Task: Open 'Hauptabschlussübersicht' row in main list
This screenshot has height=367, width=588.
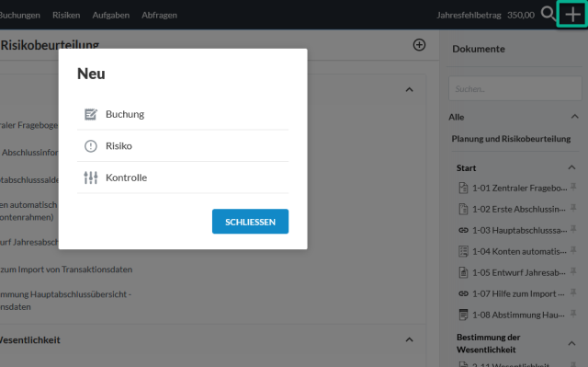Action: tap(65, 301)
